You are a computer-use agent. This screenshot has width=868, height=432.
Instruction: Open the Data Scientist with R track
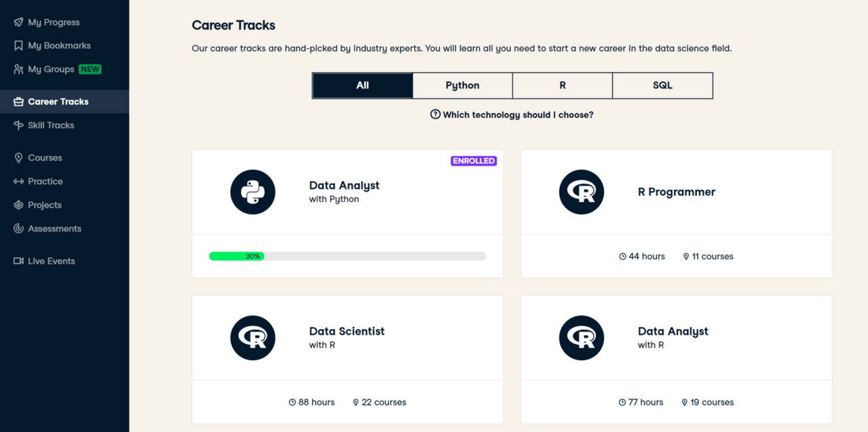347,332
